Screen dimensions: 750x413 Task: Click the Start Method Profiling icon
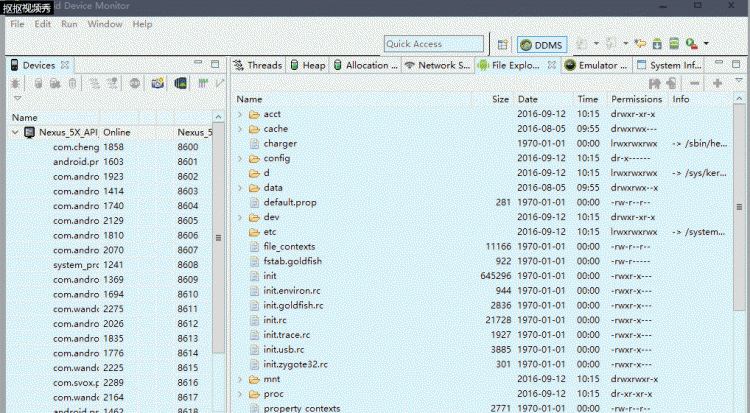point(112,83)
